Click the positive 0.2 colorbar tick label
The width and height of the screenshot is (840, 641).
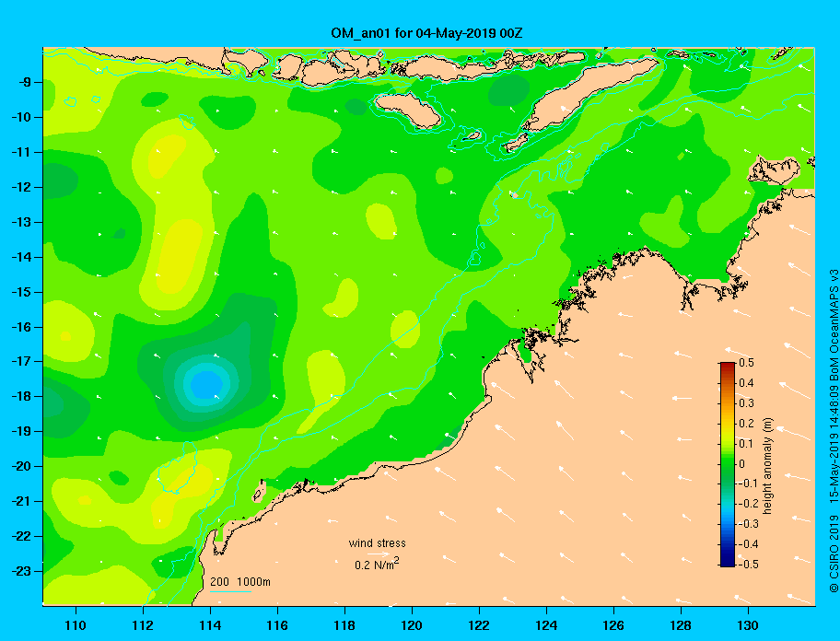pyautogui.click(x=747, y=424)
